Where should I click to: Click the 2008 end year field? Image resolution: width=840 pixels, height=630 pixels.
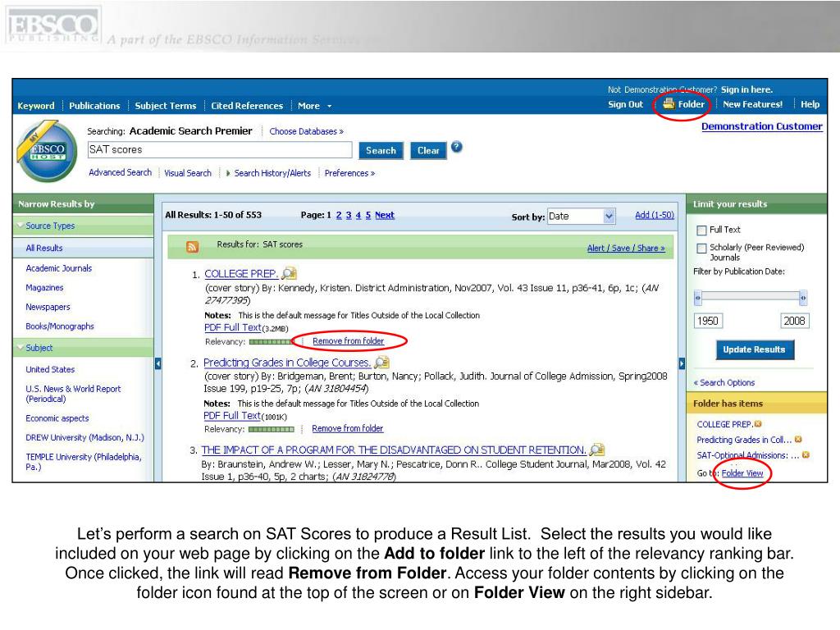(794, 321)
